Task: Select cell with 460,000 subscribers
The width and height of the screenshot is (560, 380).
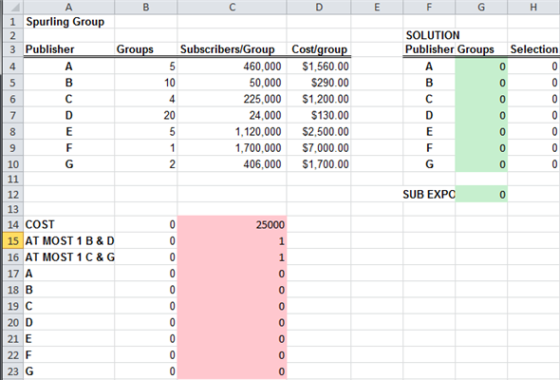Action: [x=232, y=66]
